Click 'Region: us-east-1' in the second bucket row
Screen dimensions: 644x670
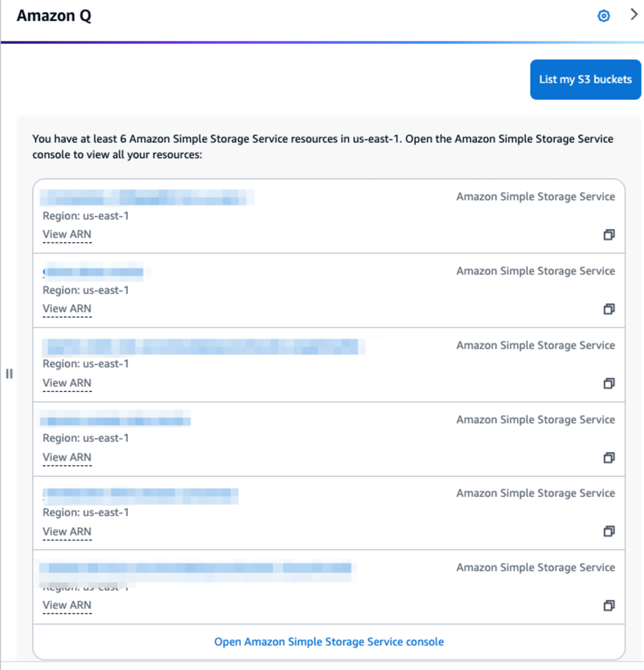pos(86,290)
